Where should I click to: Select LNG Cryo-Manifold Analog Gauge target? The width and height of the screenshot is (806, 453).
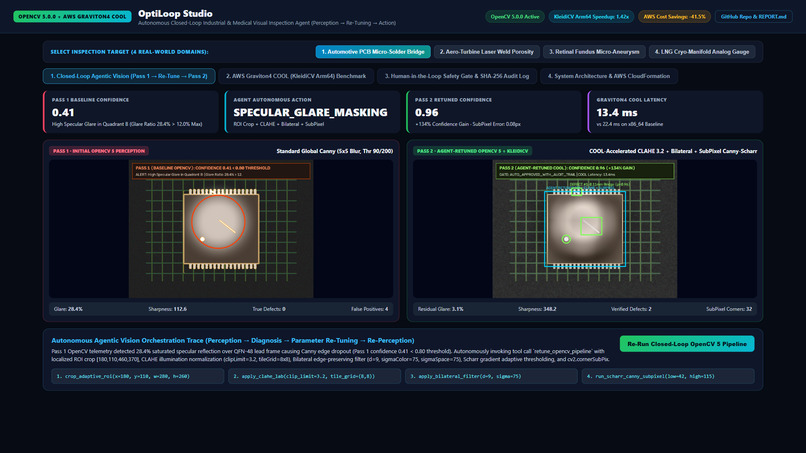702,52
